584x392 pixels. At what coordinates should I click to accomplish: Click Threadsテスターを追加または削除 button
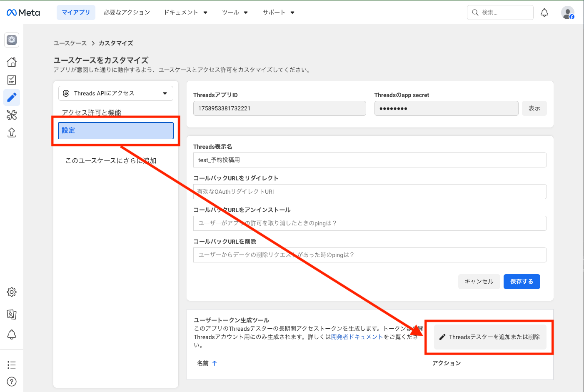[490, 337]
